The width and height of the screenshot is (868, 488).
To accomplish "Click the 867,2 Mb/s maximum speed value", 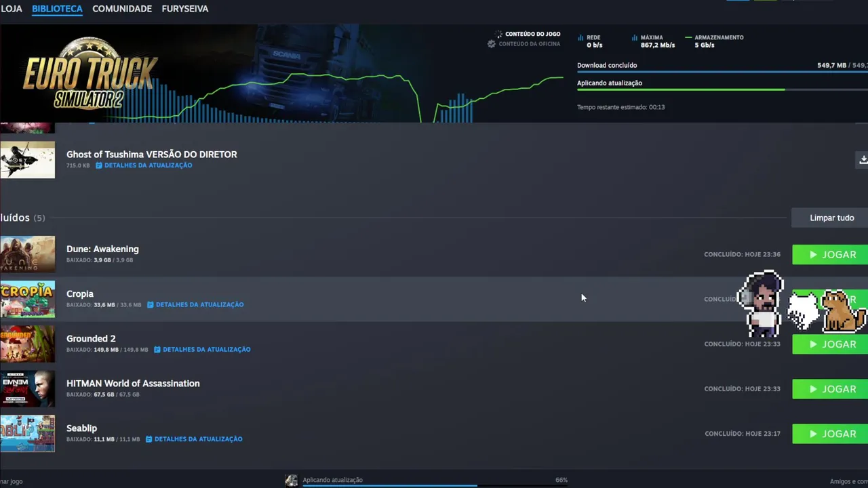I will click(x=657, y=45).
